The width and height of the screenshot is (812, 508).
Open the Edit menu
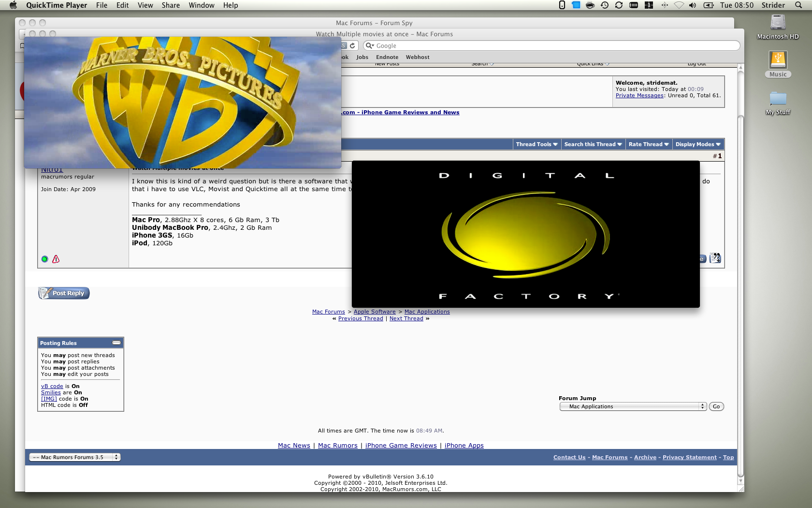(123, 5)
